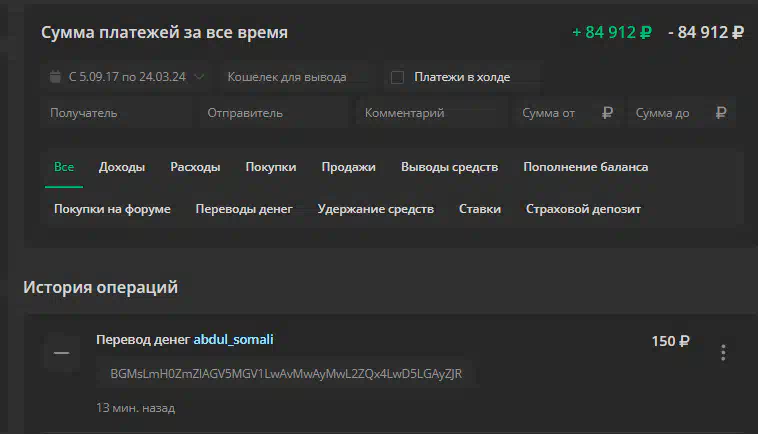Click the ruble icon in Сумма до field
Image resolution: width=758 pixels, height=434 pixels.
point(721,113)
